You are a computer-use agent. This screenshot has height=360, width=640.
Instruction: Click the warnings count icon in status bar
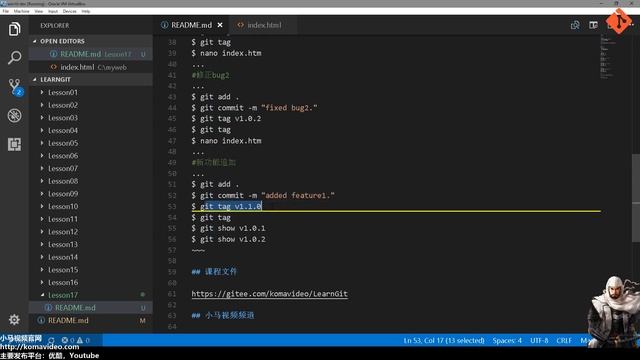click(x=80, y=340)
